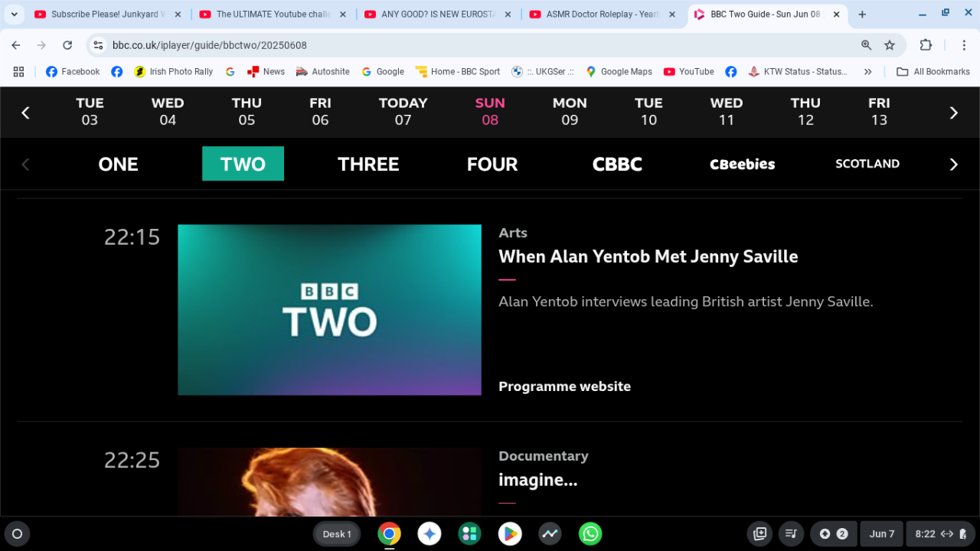Open the imagine... programme title
The height and width of the screenshot is (551, 980).
[x=538, y=481]
